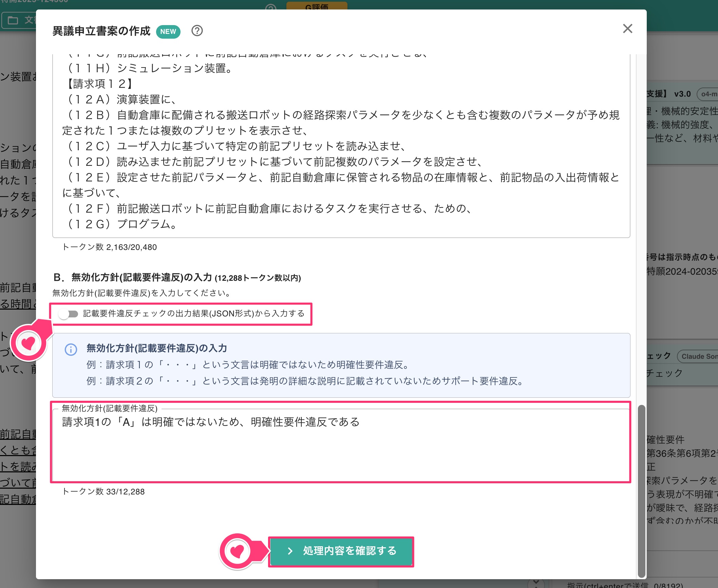This screenshot has width=718, height=588.
Task: Click the 処理内容を確認する button
Action: pyautogui.click(x=341, y=551)
